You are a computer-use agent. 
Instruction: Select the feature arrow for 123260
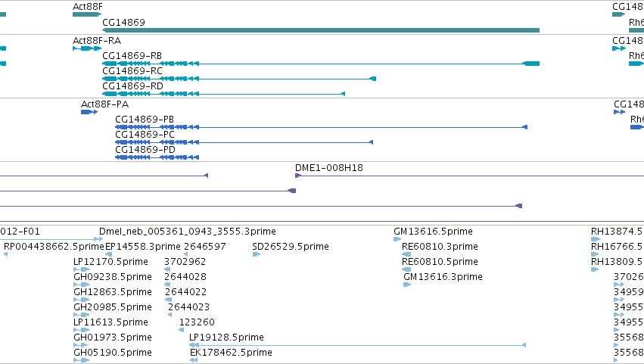click(x=181, y=330)
